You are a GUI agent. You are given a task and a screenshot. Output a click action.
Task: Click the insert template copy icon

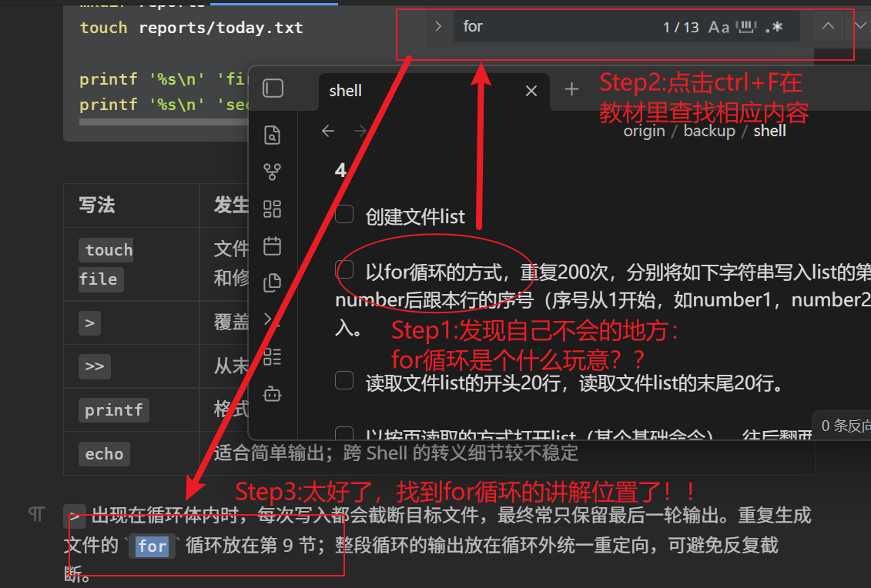click(272, 282)
